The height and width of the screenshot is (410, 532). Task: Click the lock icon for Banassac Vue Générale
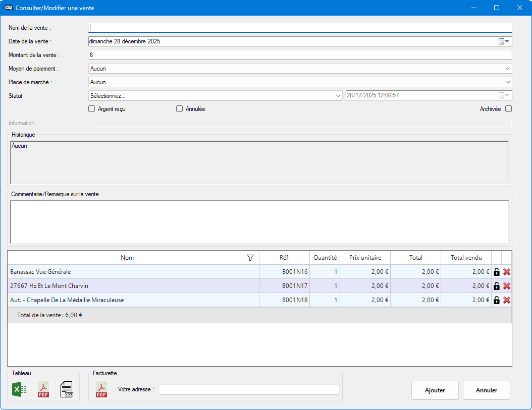point(497,272)
